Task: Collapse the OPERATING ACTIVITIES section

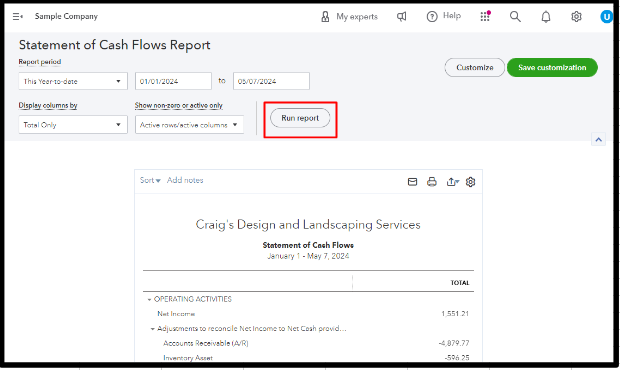Action: pyautogui.click(x=149, y=300)
